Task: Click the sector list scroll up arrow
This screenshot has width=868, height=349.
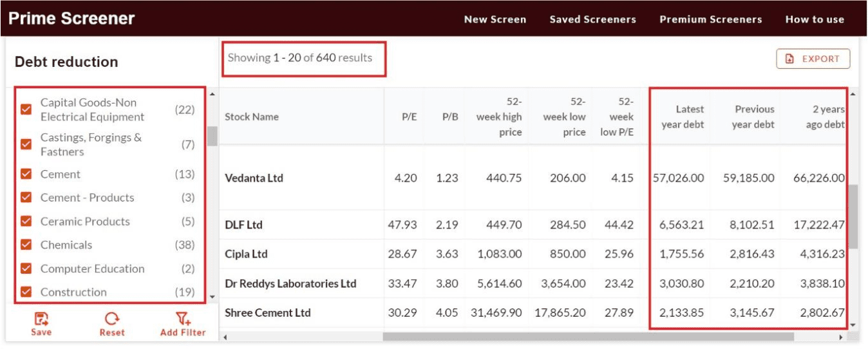Action: pyautogui.click(x=212, y=95)
